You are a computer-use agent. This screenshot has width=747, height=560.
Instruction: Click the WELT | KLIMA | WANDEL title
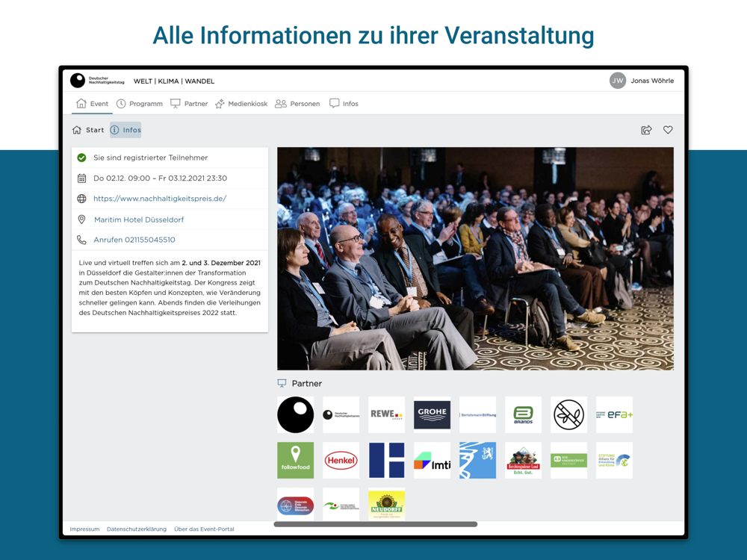pos(174,81)
